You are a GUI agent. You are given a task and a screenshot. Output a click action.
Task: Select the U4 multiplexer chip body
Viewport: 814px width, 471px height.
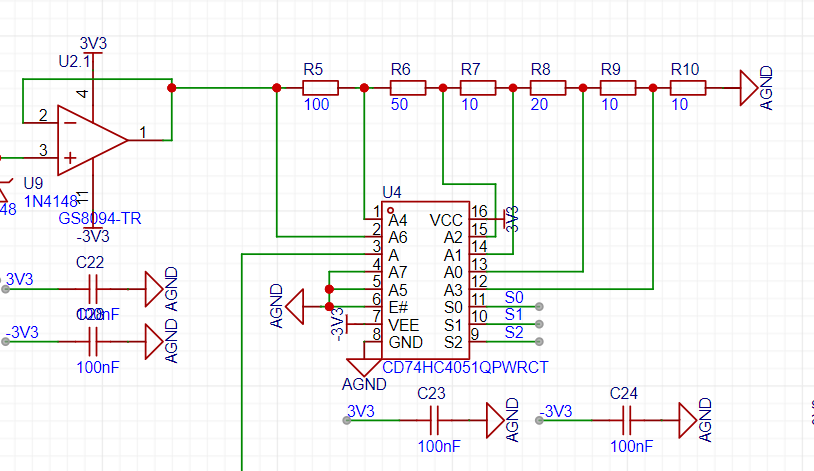(425, 280)
